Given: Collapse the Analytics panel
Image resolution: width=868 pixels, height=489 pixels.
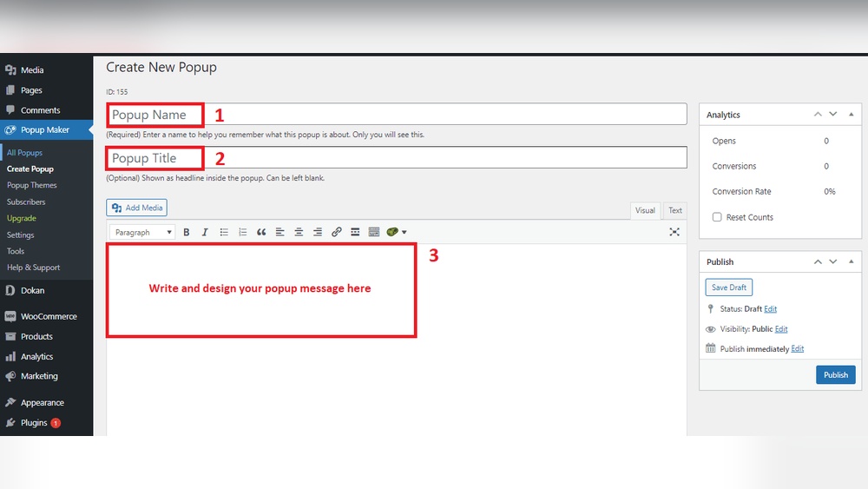Looking at the screenshot, I should (x=852, y=114).
